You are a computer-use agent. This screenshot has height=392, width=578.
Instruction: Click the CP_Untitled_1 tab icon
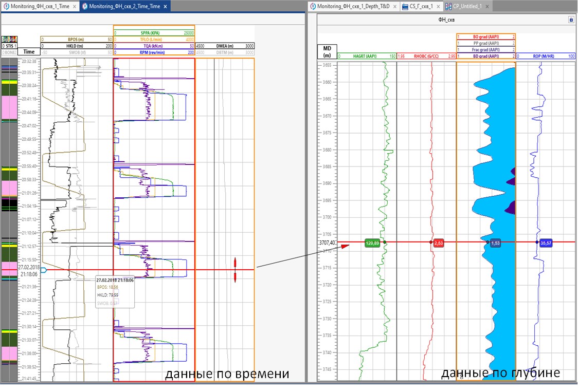tap(448, 6)
